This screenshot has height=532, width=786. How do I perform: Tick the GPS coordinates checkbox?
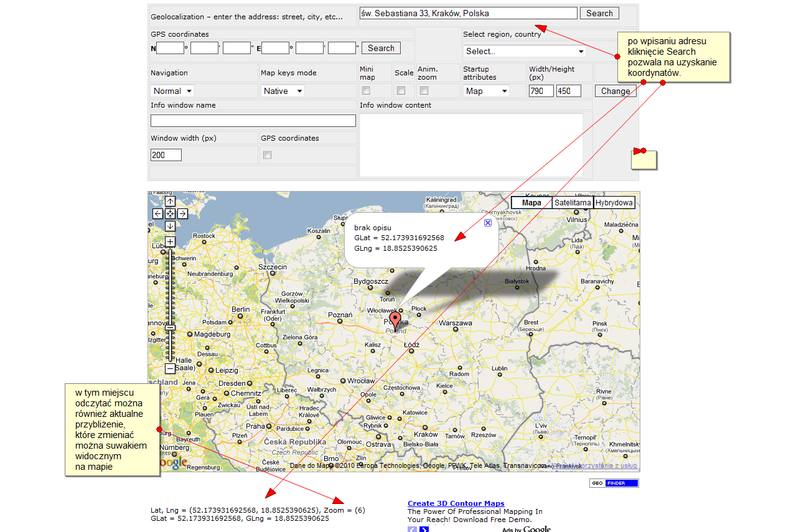[x=267, y=155]
